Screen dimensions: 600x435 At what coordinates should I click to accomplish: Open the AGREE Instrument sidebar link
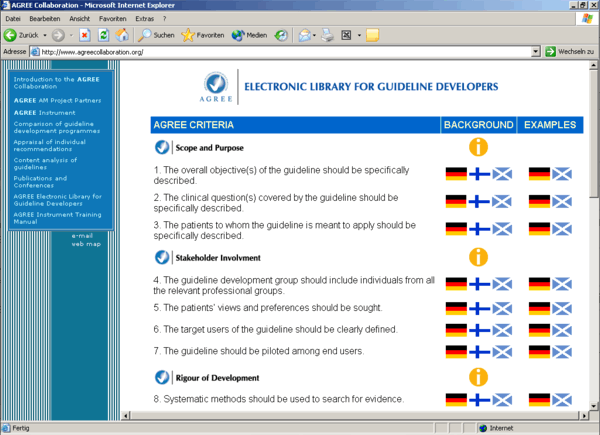44,112
